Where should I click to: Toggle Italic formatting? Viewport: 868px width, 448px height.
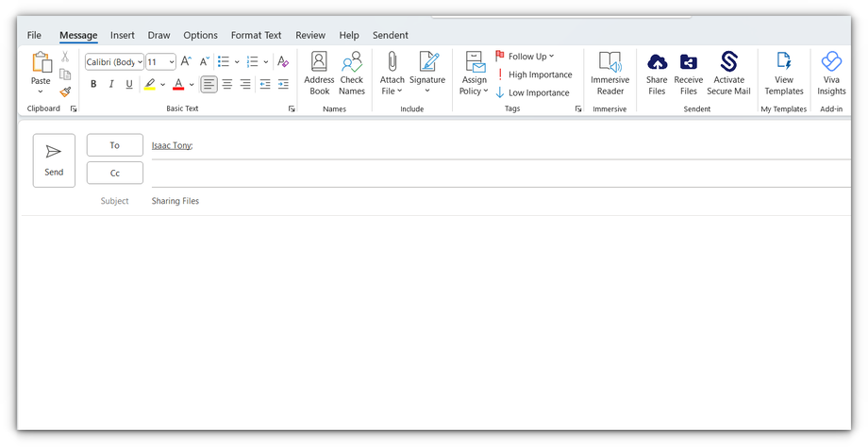click(x=111, y=85)
